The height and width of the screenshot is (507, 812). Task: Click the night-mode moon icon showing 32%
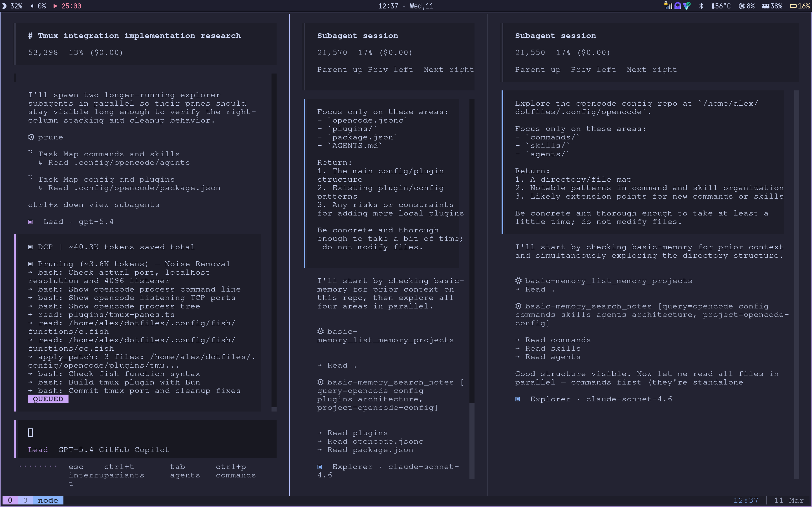[4, 6]
